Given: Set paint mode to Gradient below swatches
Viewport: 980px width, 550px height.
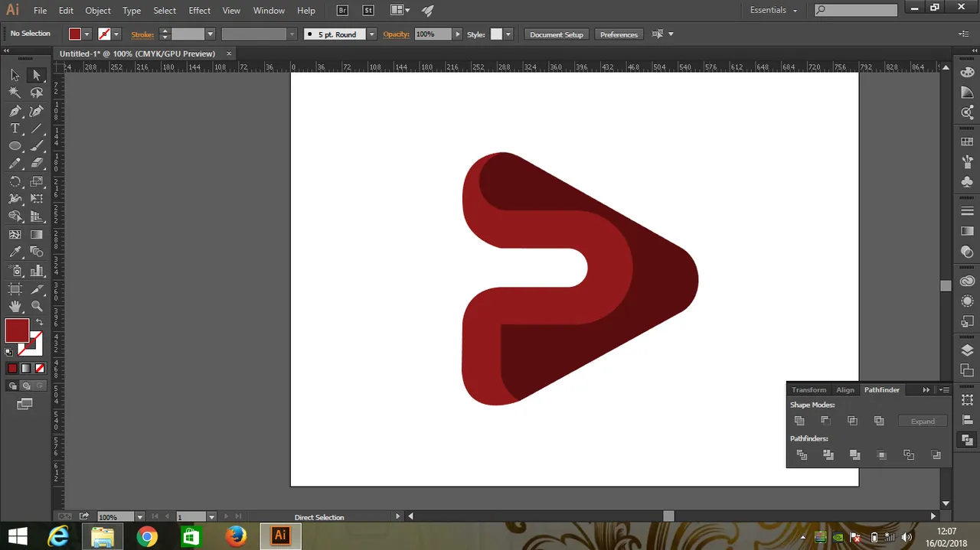Looking at the screenshot, I should point(25,368).
